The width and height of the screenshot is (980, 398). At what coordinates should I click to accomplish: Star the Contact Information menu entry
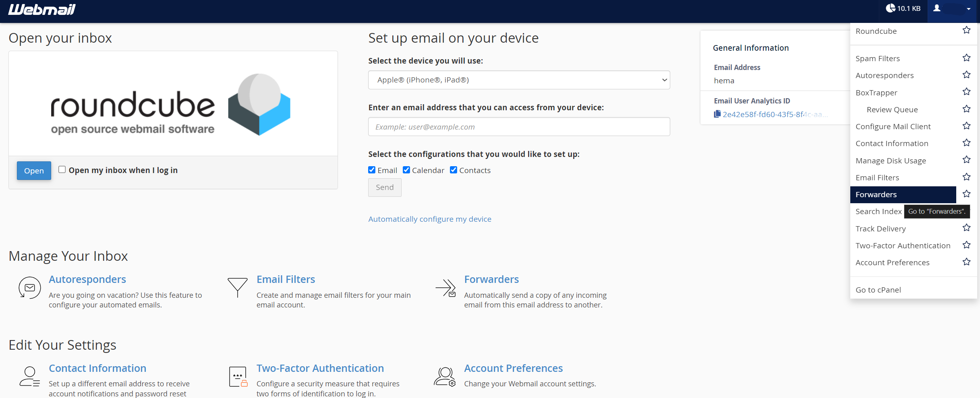966,142
